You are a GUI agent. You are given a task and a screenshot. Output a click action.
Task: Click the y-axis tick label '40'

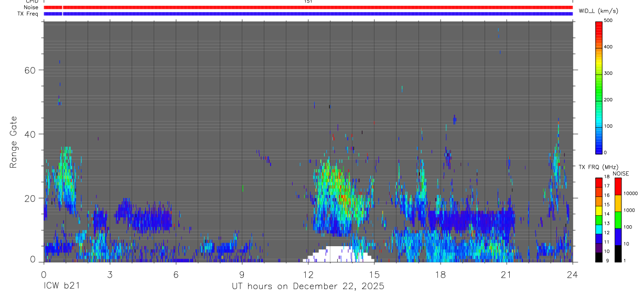click(x=30, y=134)
